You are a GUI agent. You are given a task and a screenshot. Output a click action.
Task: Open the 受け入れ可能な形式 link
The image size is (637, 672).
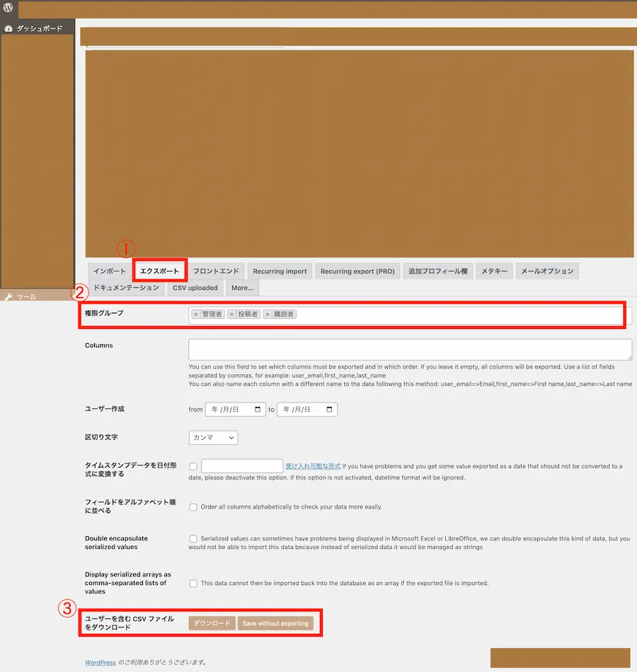[x=313, y=467]
